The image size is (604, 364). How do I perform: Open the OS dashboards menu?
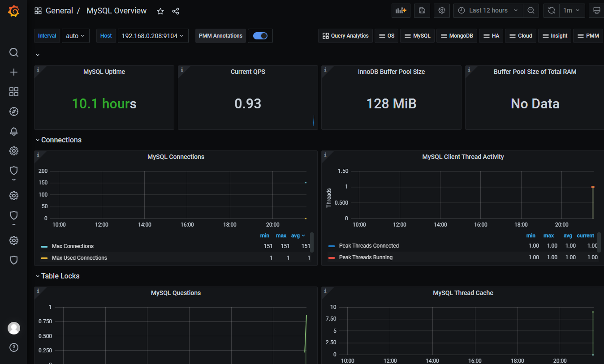(x=387, y=36)
